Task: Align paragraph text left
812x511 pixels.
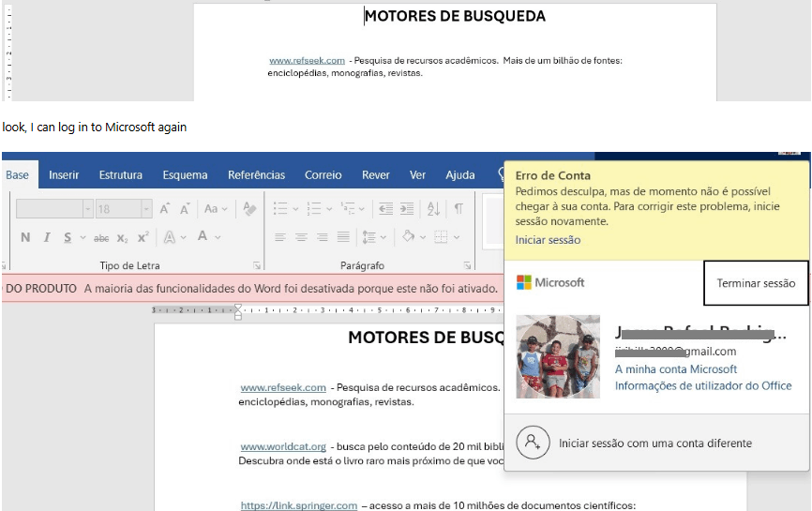Action: click(x=280, y=237)
